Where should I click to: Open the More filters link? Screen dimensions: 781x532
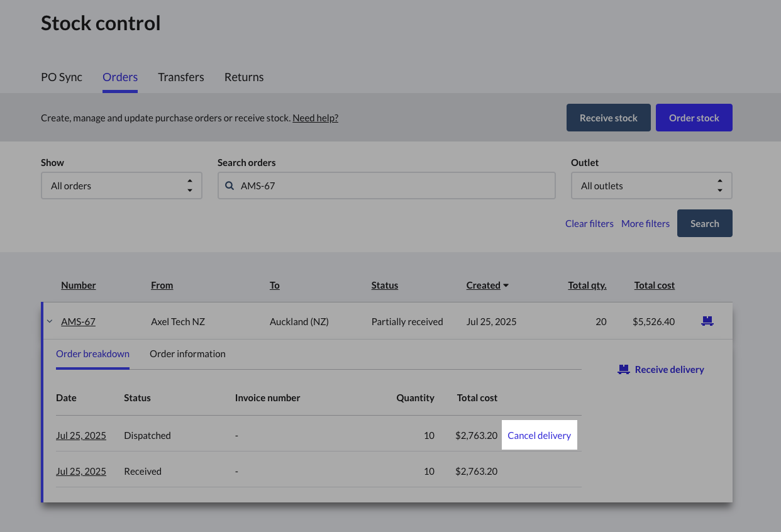click(x=645, y=224)
